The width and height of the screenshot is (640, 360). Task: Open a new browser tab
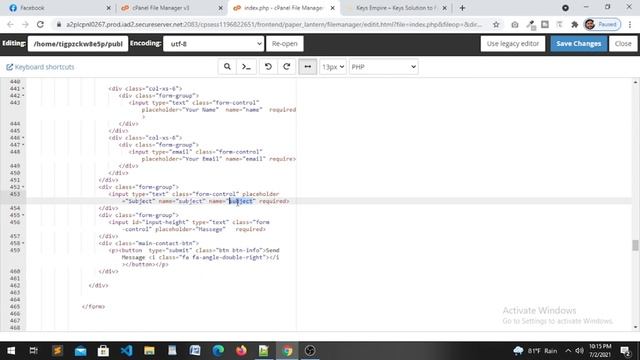[462, 8]
